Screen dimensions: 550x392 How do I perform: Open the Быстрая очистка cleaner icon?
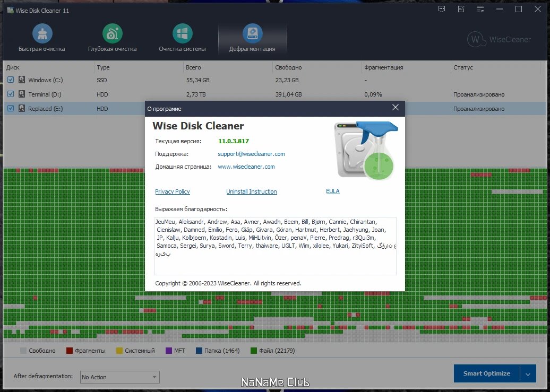click(x=42, y=33)
